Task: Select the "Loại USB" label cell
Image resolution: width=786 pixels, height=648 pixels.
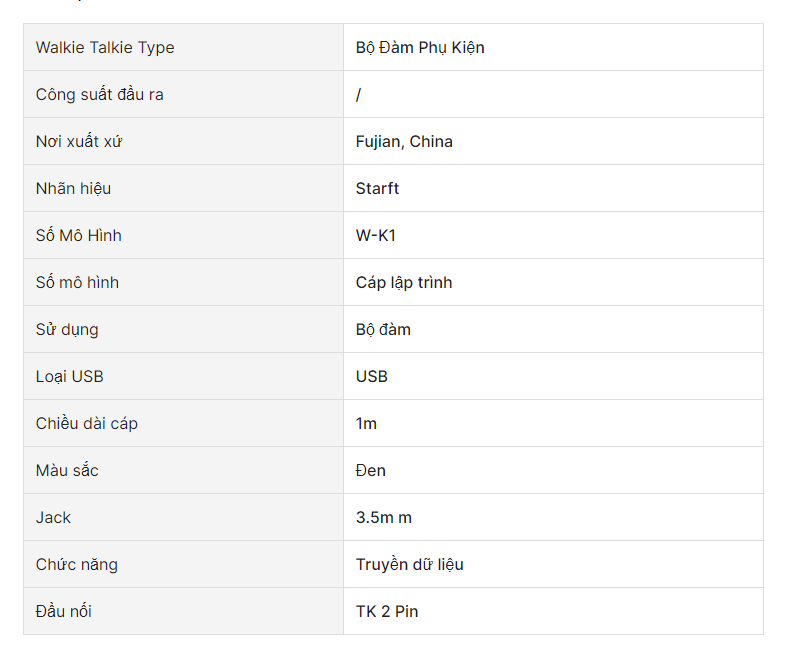Action: pos(70,377)
